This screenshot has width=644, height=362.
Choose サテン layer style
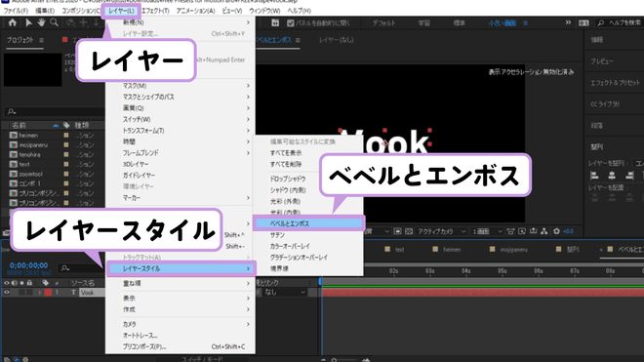[309, 234]
